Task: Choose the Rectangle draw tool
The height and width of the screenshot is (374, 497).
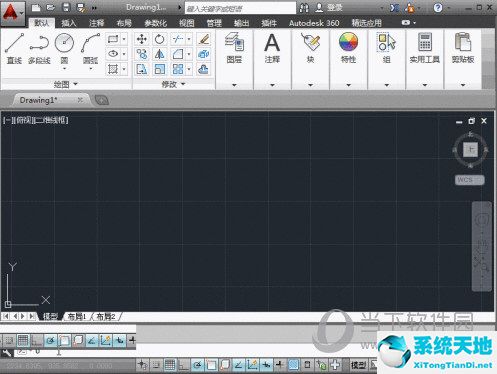Action: [113, 39]
